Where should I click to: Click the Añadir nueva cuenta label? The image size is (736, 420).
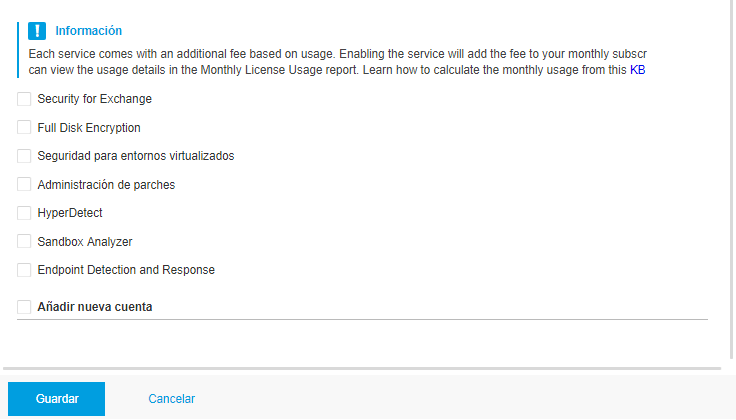click(x=95, y=307)
